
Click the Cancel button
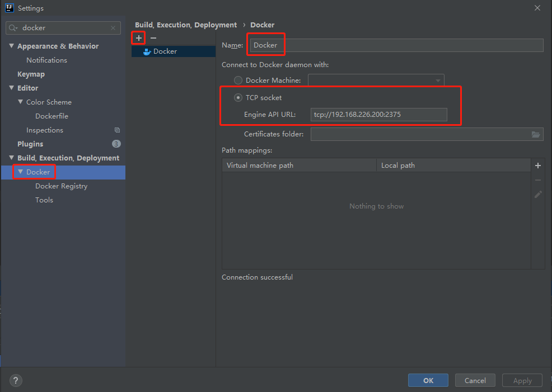475,380
